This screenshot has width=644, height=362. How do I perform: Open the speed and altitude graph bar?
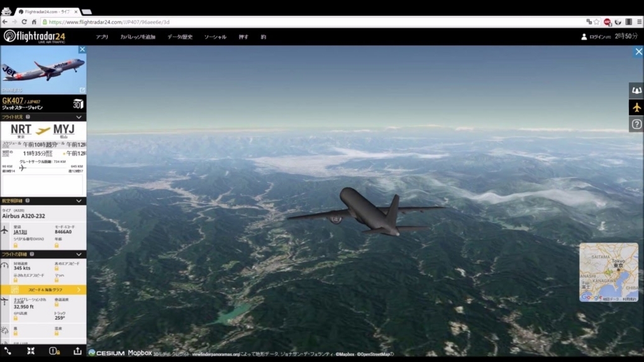43,290
